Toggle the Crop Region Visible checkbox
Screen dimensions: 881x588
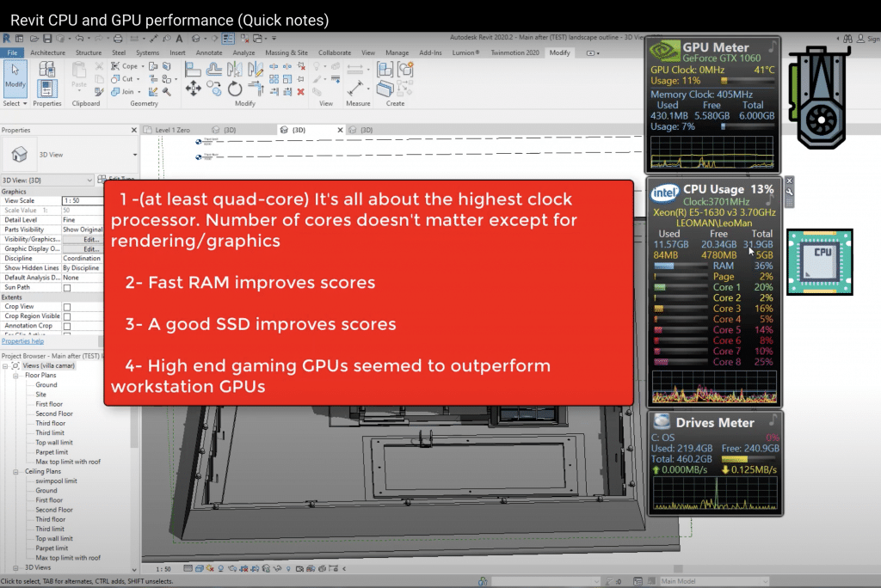(x=67, y=316)
